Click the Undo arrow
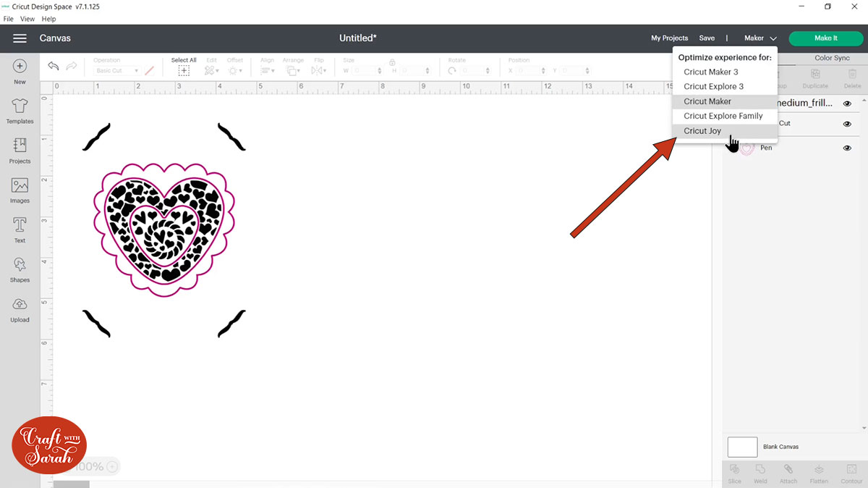Screen dimensions: 868x488 pyautogui.click(x=54, y=66)
